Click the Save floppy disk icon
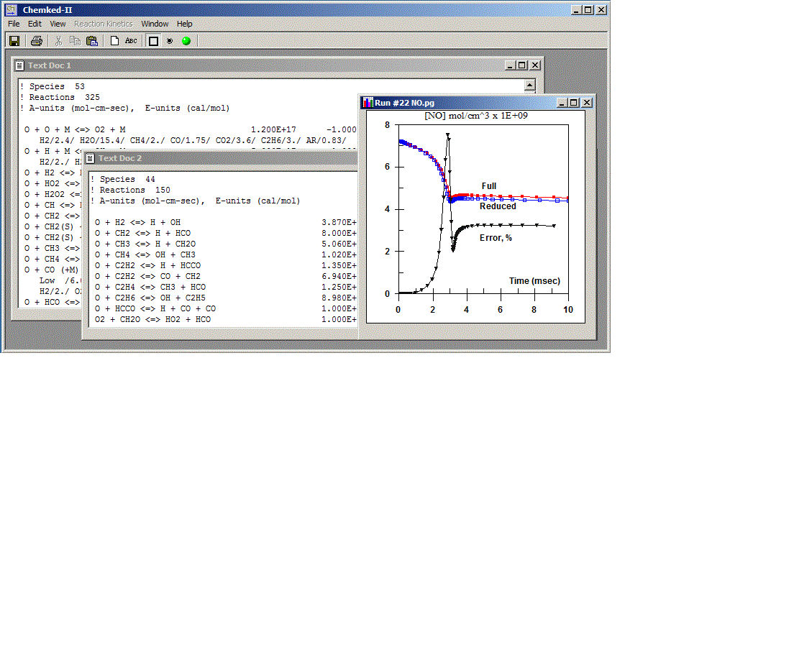 pos(14,41)
